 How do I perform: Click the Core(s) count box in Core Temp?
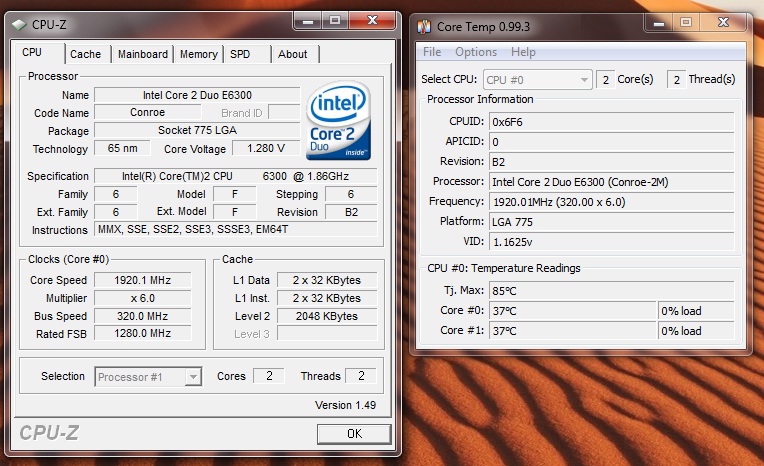[606, 80]
